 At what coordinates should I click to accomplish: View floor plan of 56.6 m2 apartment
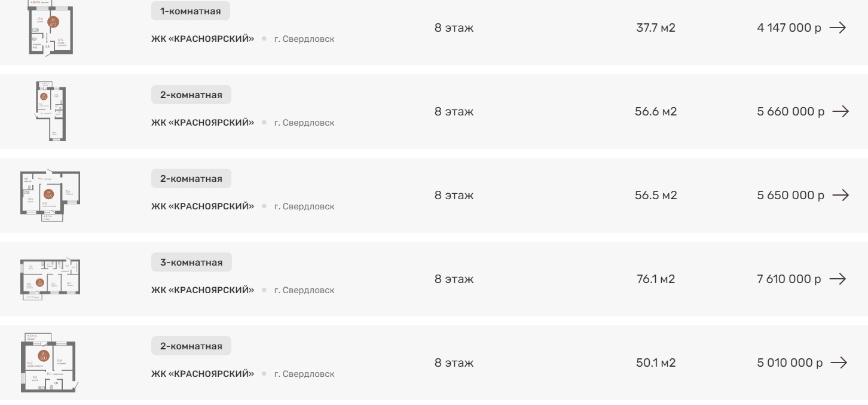[x=51, y=112]
